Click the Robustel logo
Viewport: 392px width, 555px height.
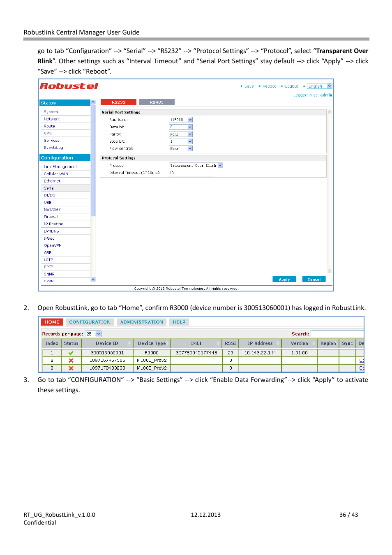[x=69, y=86]
